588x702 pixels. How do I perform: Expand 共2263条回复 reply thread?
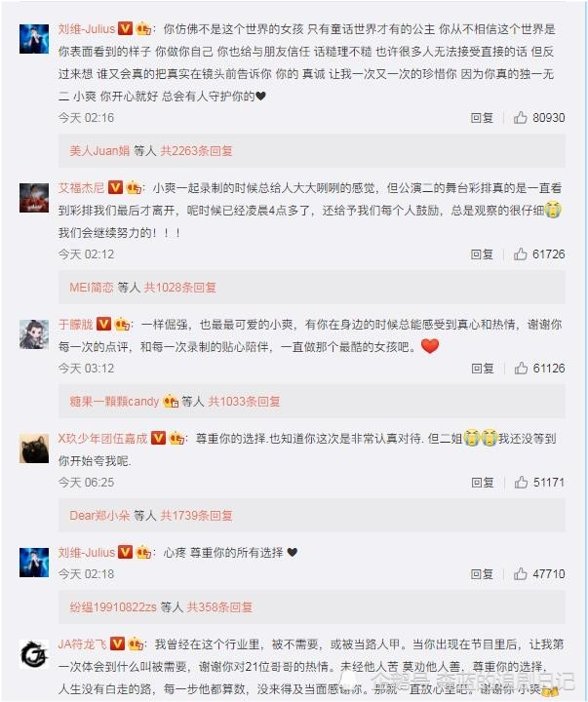click(x=196, y=151)
